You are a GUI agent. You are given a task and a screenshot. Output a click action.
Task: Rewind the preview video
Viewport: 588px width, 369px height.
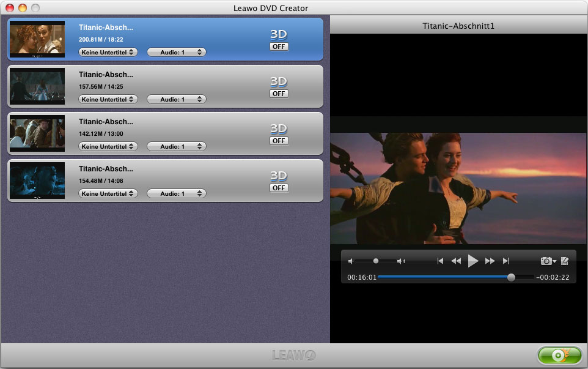tap(456, 261)
